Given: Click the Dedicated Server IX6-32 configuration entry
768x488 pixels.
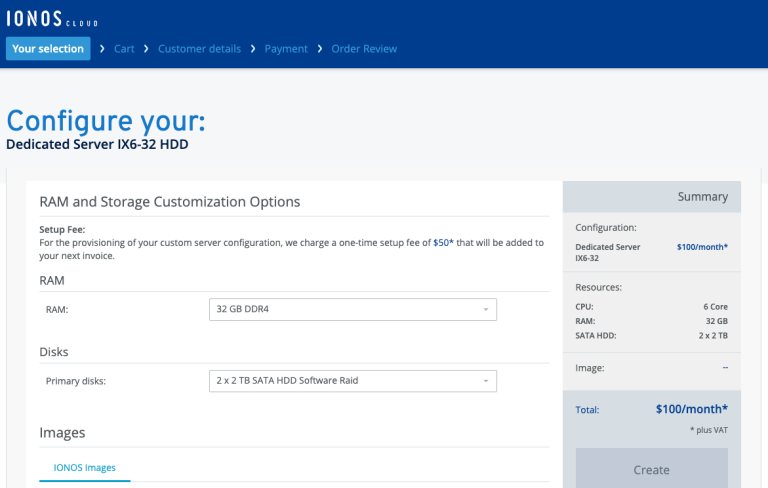Looking at the screenshot, I should (x=609, y=251).
